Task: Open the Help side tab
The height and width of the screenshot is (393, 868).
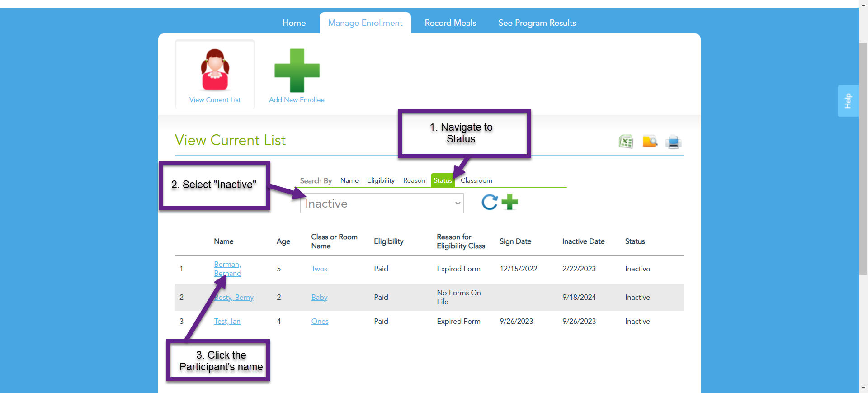Action: tap(848, 101)
